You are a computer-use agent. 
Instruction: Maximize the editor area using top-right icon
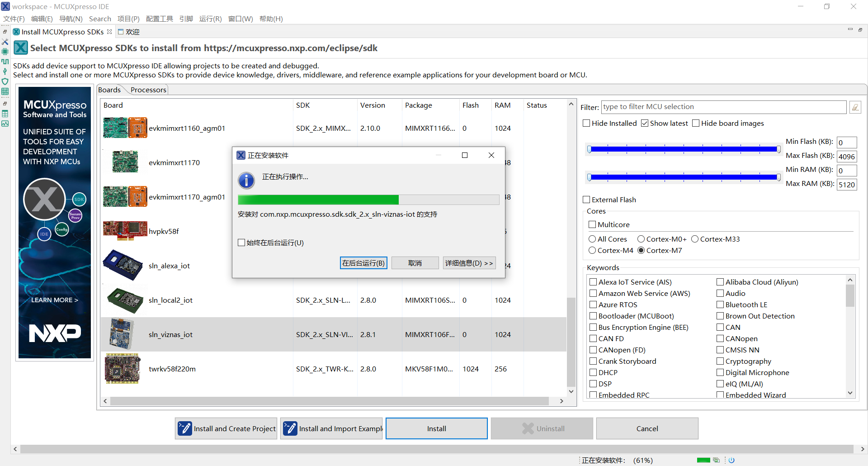[860, 29]
